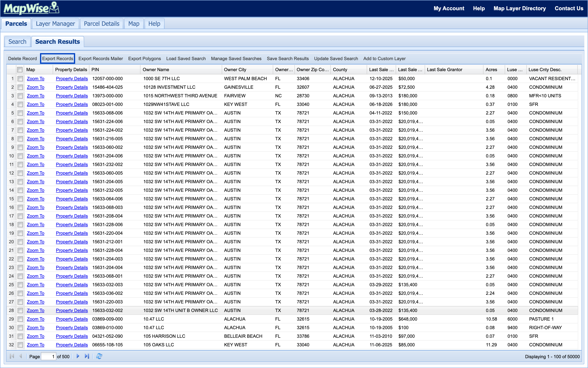Click Export Polygons
The height and width of the screenshot is (368, 588).
[x=145, y=59]
